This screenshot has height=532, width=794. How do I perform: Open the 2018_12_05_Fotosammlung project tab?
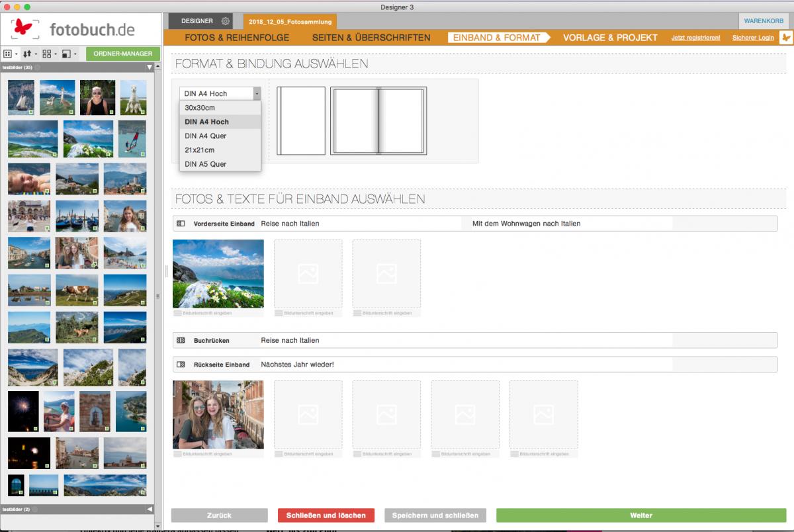pyautogui.click(x=290, y=22)
